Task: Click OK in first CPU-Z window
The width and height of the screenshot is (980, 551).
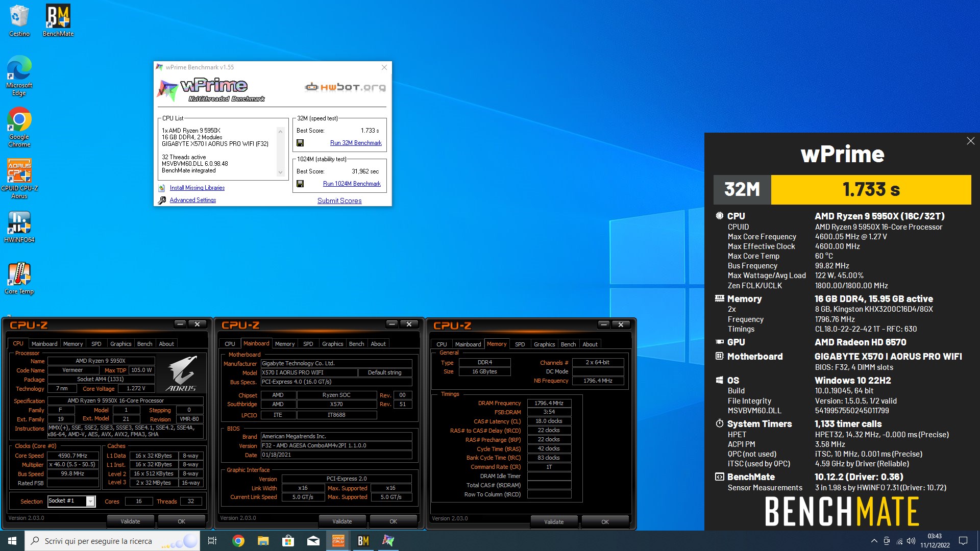Action: coord(181,521)
